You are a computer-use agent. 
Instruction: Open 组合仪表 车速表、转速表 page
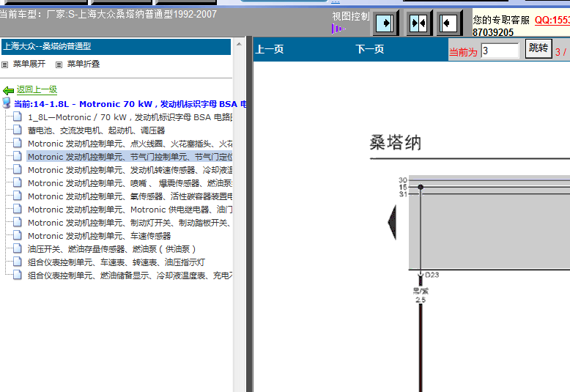[x=116, y=262]
